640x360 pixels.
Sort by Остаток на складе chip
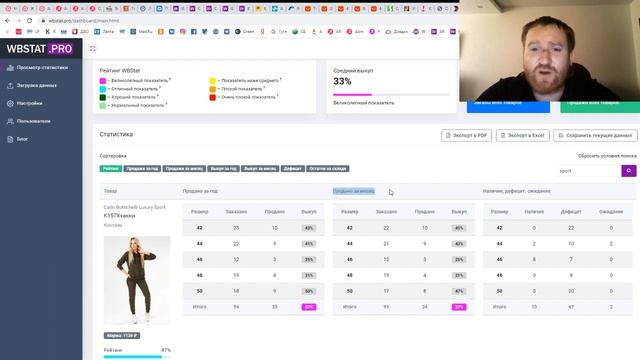point(328,169)
